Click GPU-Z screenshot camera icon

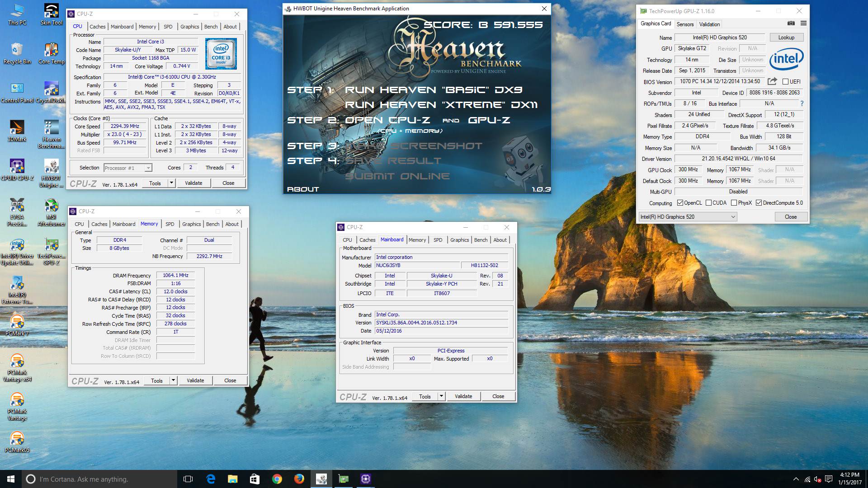pyautogui.click(x=791, y=23)
